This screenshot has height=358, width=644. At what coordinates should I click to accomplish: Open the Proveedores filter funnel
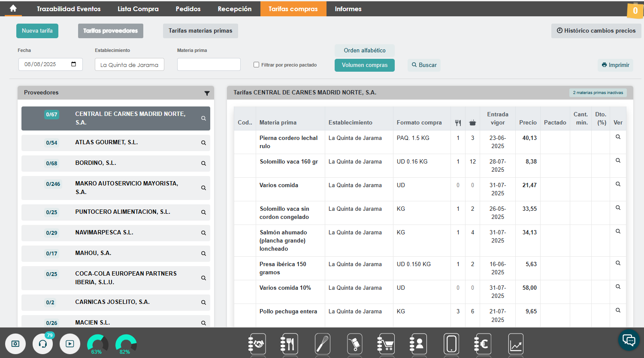pos(207,93)
